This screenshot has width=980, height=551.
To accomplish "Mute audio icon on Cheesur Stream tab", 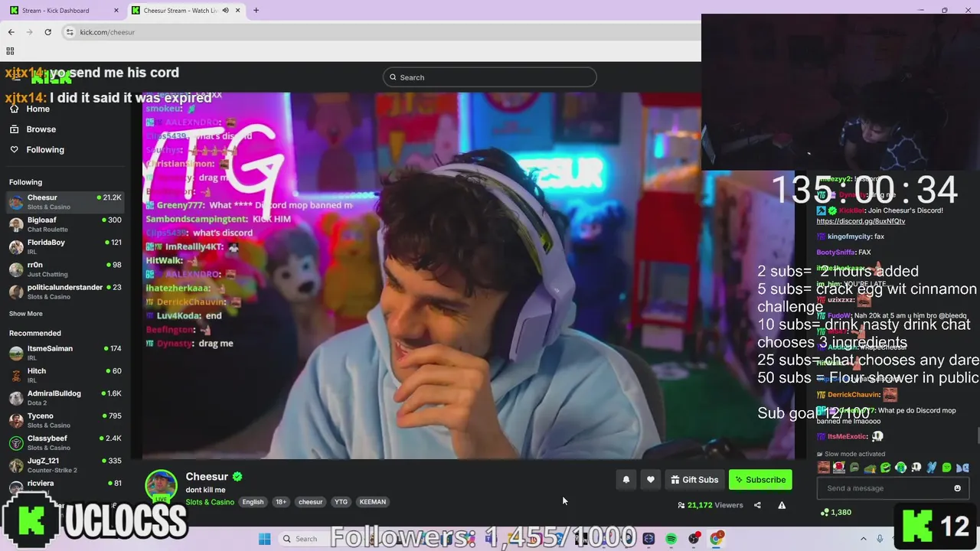I will [225, 11].
